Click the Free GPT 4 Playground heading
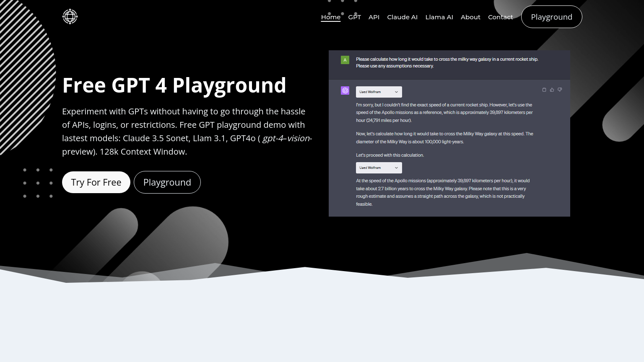This screenshot has height=362, width=644. pyautogui.click(x=174, y=85)
